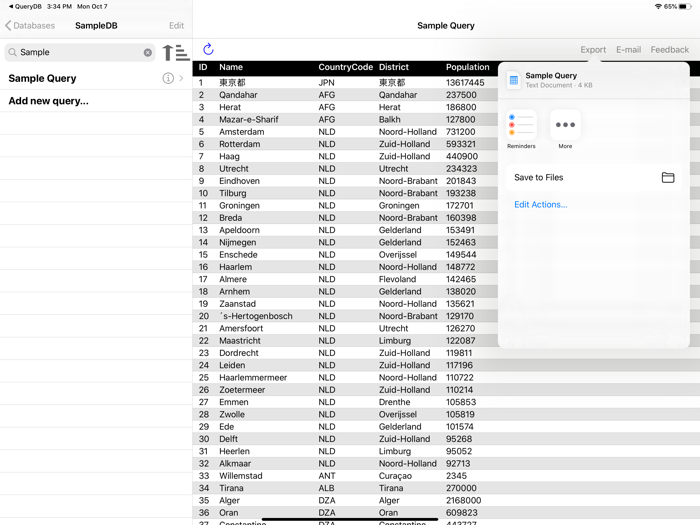Click the Flevoland district cell
The height and width of the screenshot is (525, 700).
[397, 279]
